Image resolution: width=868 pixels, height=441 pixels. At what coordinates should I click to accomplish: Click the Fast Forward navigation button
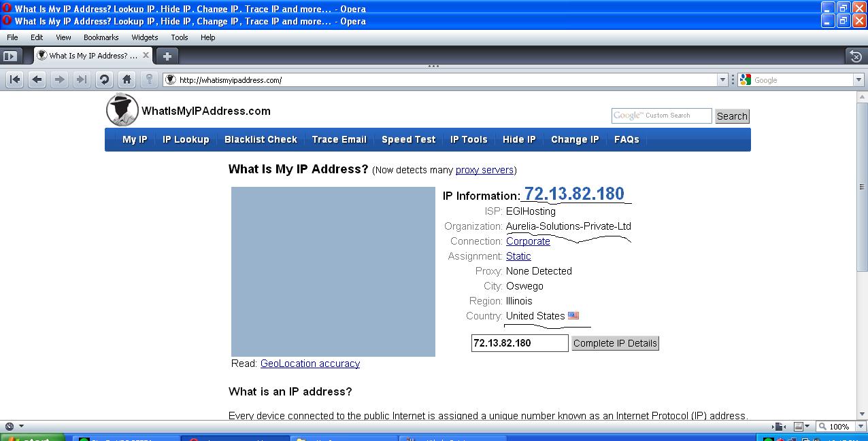[x=82, y=80]
